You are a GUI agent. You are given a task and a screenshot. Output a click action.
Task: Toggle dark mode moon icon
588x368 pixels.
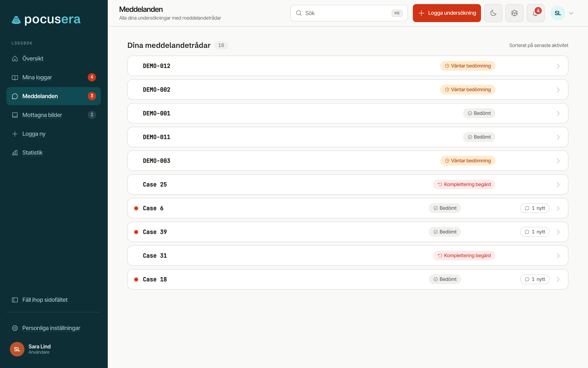[x=493, y=13]
